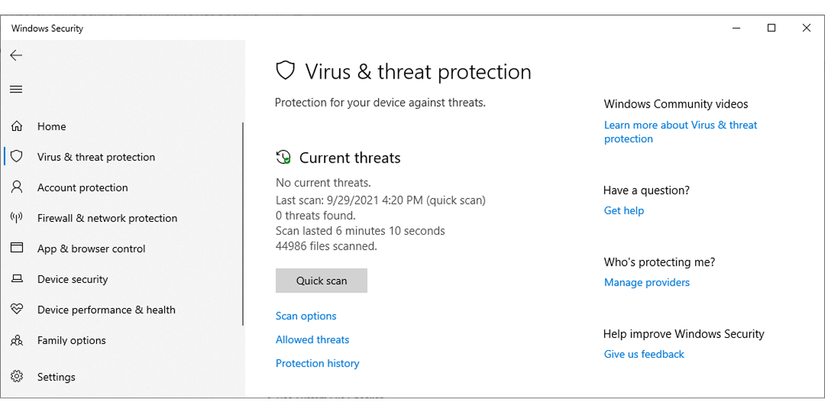This screenshot has height=413, width=825.
Task: Open Protection history
Action: pos(317,363)
